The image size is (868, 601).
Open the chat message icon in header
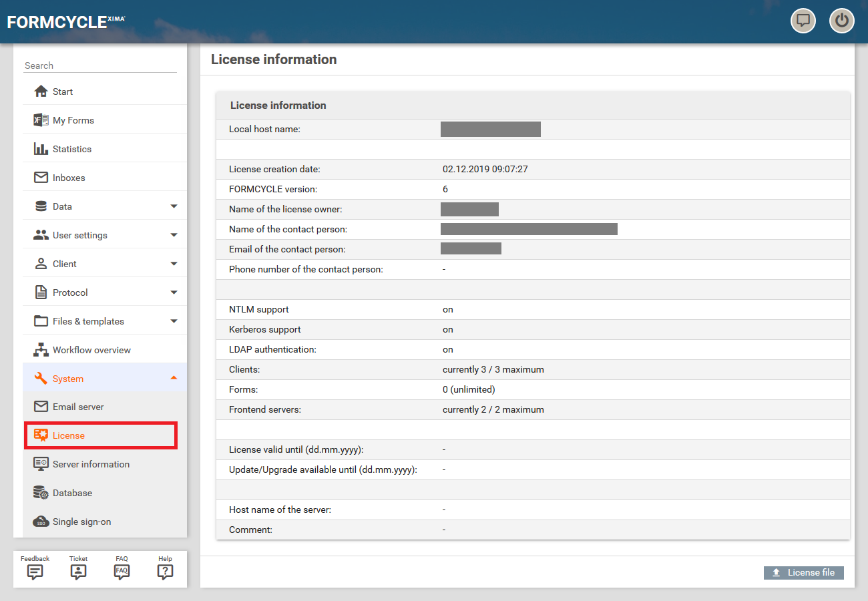(803, 21)
